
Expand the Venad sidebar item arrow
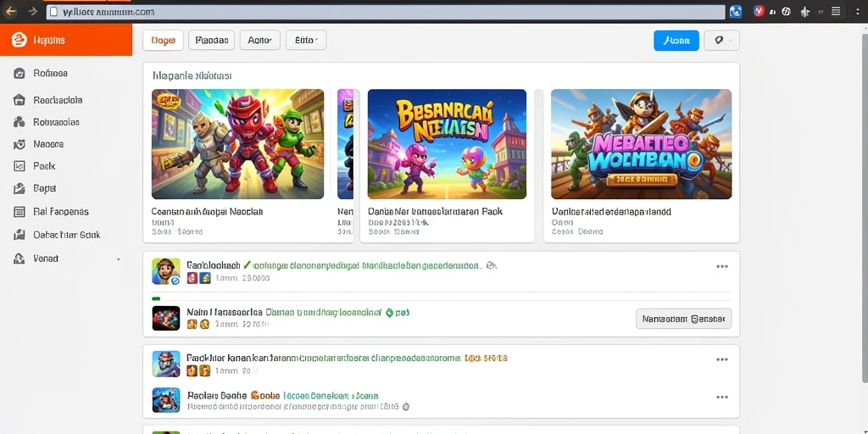[118, 259]
